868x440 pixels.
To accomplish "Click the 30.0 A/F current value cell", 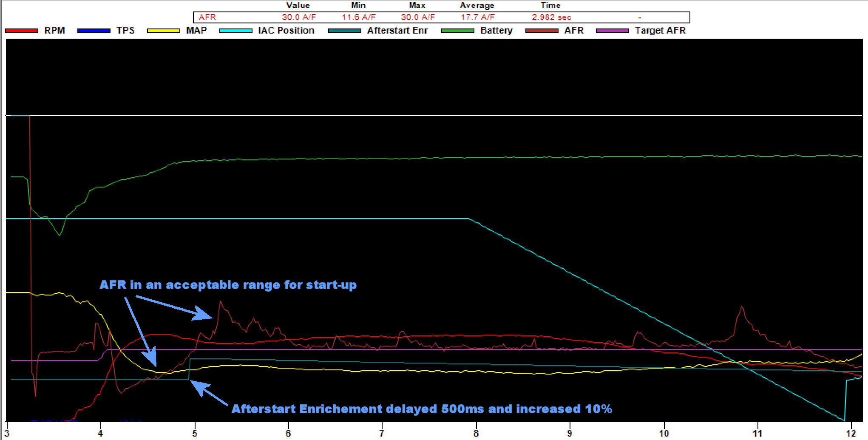I will [299, 17].
